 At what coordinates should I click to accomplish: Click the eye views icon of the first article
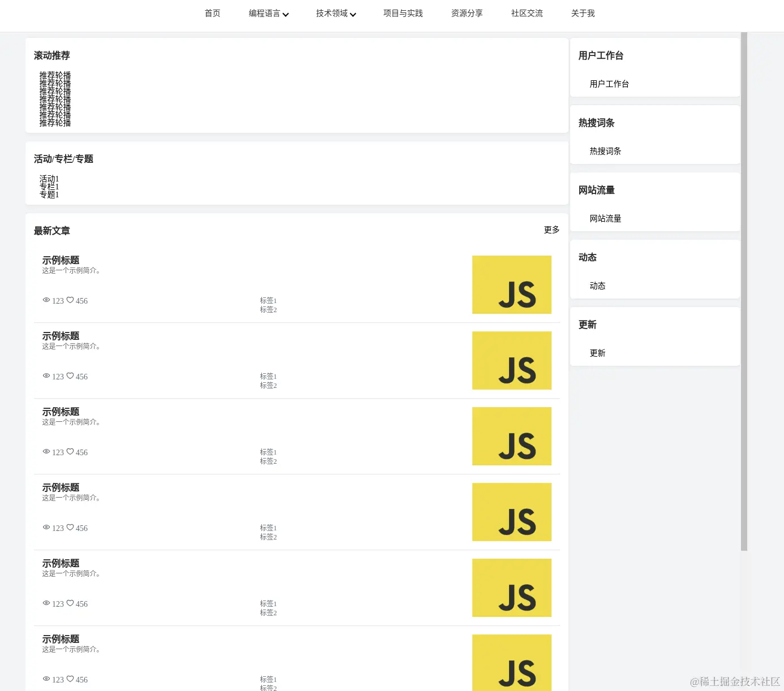click(x=46, y=300)
